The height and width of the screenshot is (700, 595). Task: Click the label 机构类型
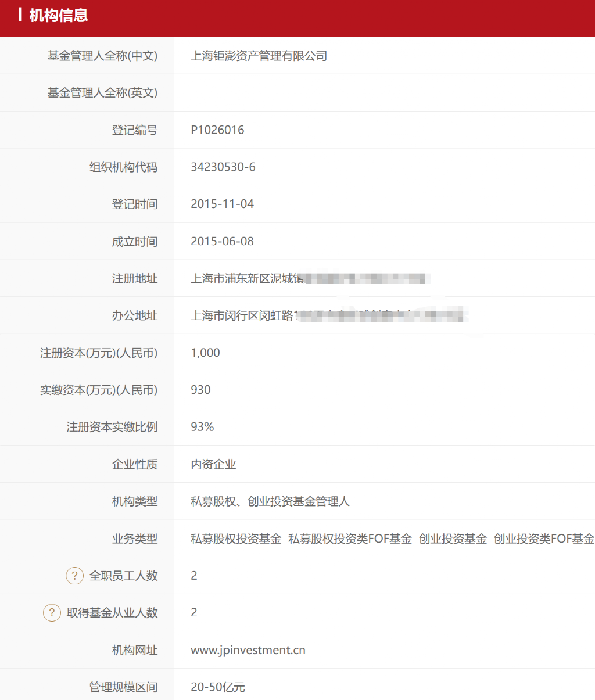(135, 501)
